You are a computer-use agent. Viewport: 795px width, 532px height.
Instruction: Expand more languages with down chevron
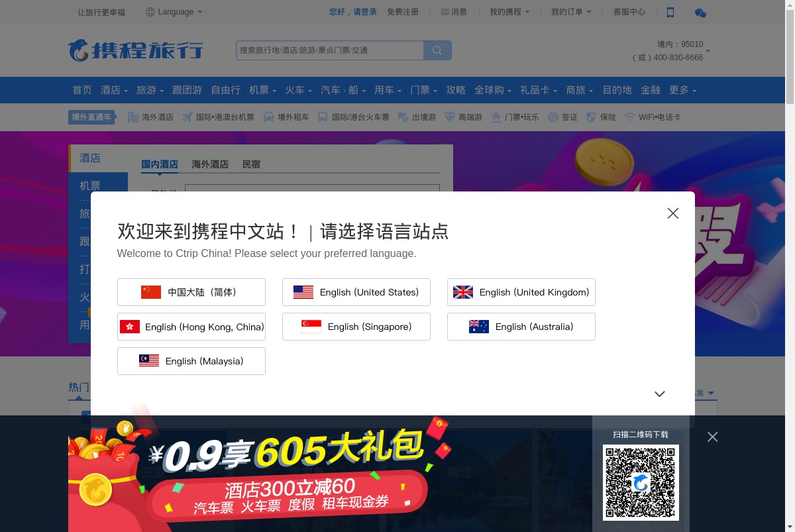coord(660,394)
